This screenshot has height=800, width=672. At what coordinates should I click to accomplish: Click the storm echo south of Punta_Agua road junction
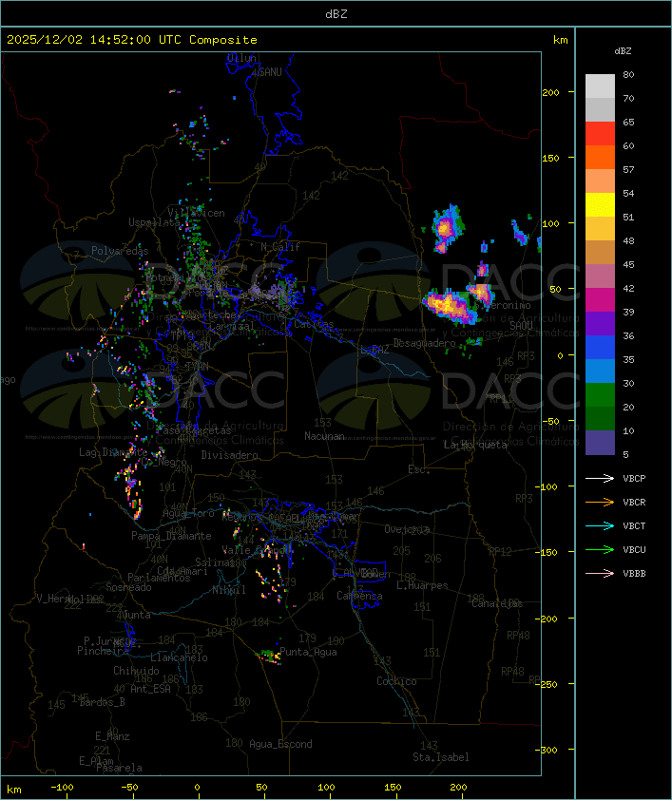(x=269, y=657)
